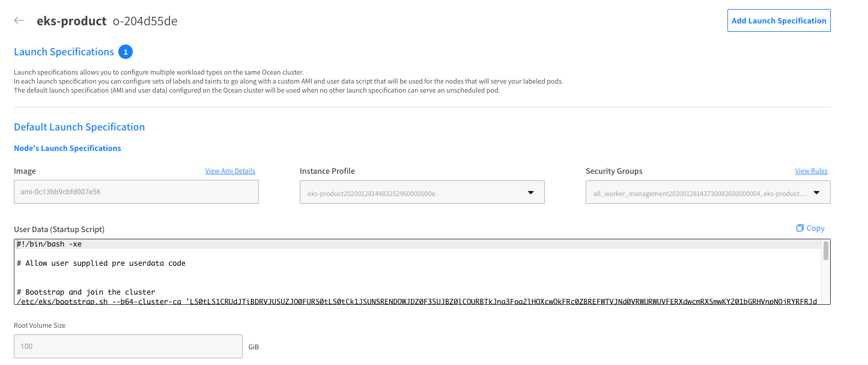Screen dimensions: 868x365
Task: Open the View Rules link
Action: pos(811,171)
